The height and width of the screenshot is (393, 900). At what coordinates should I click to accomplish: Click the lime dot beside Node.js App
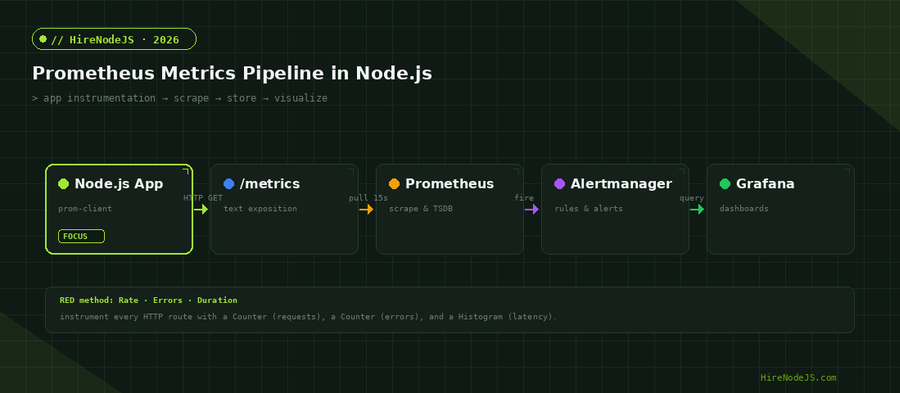[64, 184]
